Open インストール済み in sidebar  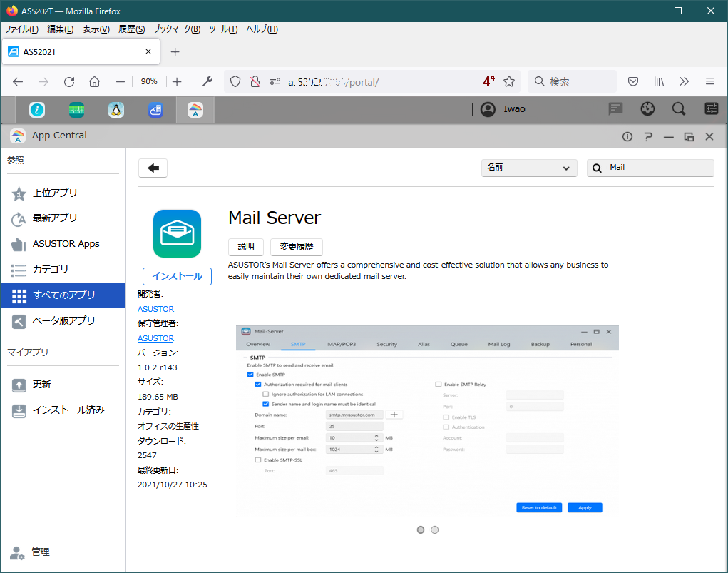click(63, 410)
